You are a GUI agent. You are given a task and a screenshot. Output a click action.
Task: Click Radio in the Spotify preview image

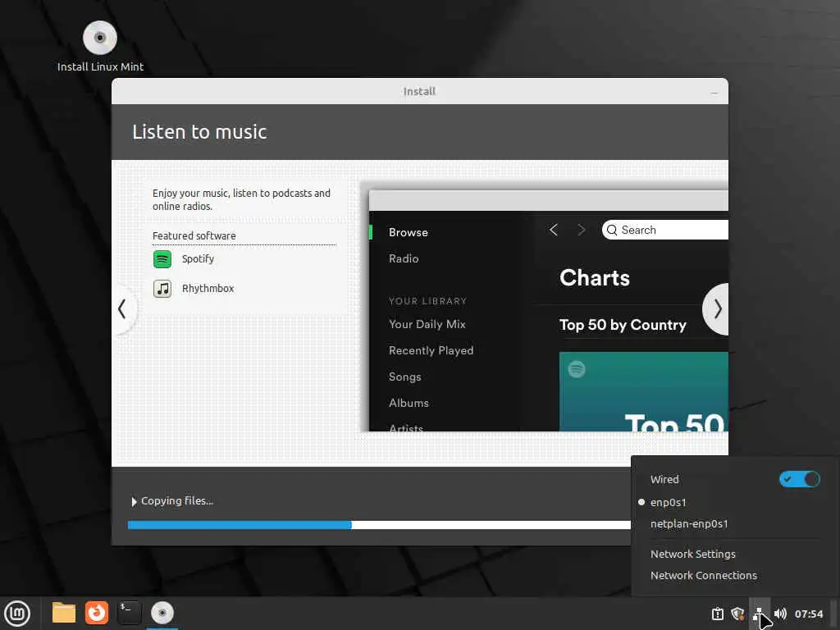tap(404, 258)
